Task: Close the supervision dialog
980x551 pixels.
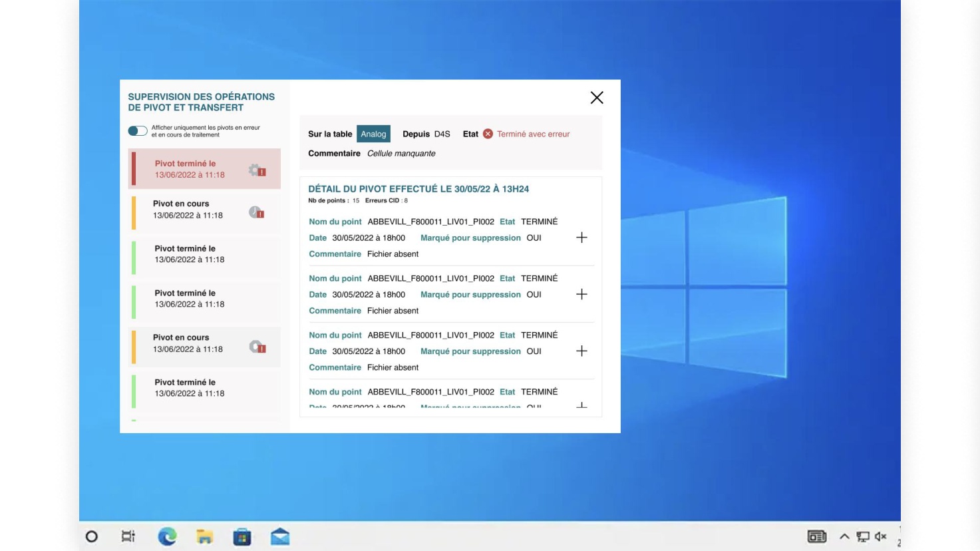Action: coord(597,98)
